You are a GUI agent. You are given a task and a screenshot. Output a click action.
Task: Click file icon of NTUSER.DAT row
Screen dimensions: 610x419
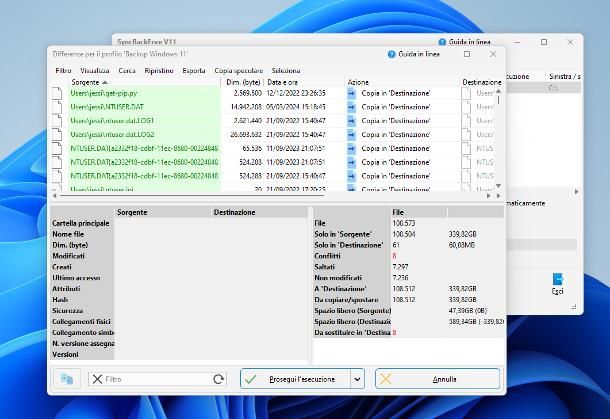pyautogui.click(x=57, y=107)
